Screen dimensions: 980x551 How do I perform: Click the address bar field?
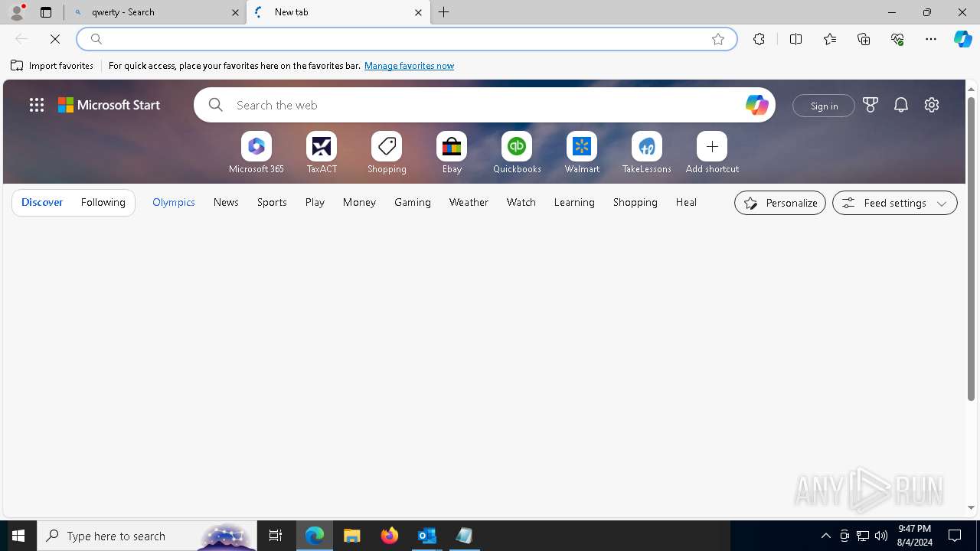tap(406, 39)
